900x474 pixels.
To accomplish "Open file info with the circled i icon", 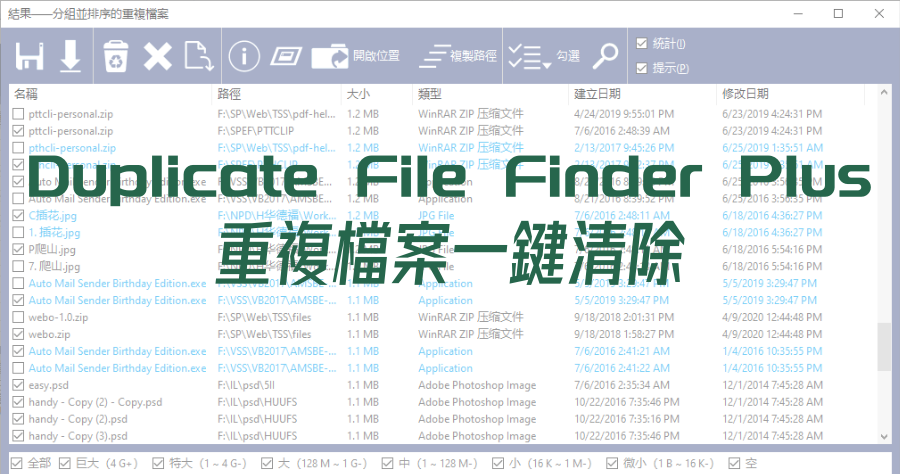I will [245, 56].
